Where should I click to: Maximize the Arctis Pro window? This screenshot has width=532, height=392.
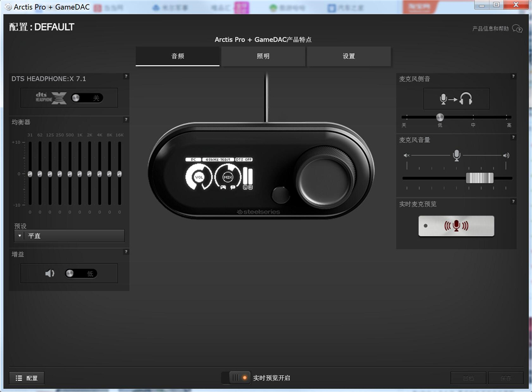496,5
